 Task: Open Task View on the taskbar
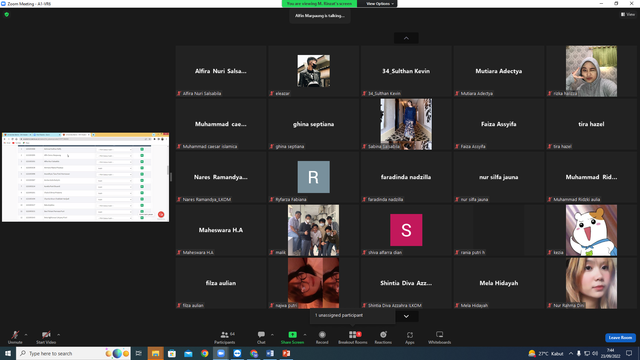pyautogui.click(x=139, y=353)
